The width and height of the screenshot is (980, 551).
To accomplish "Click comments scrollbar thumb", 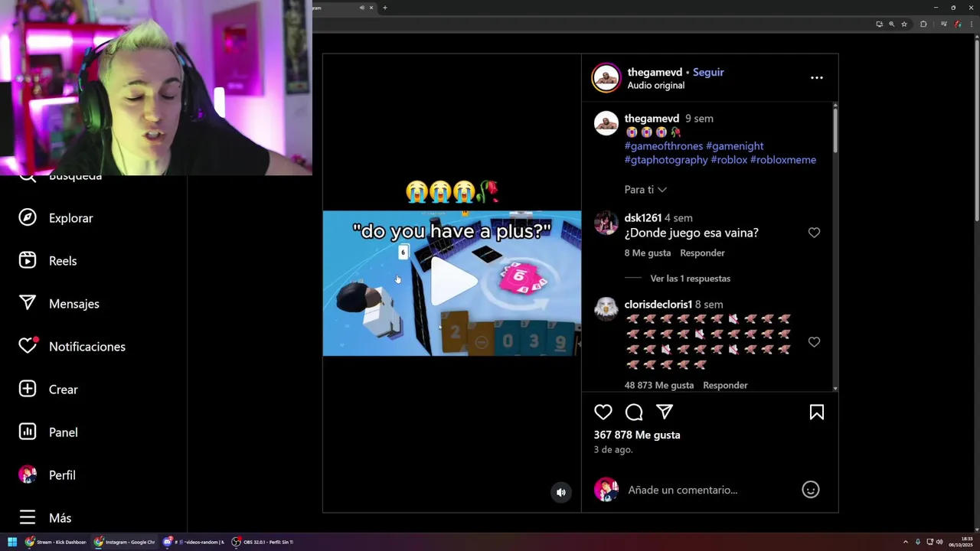I will (835, 130).
